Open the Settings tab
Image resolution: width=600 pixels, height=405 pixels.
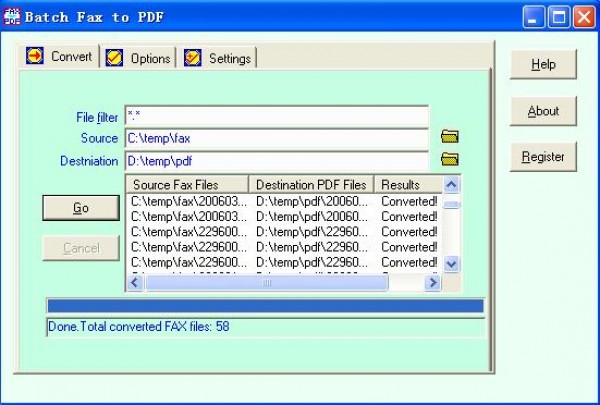tap(217, 58)
